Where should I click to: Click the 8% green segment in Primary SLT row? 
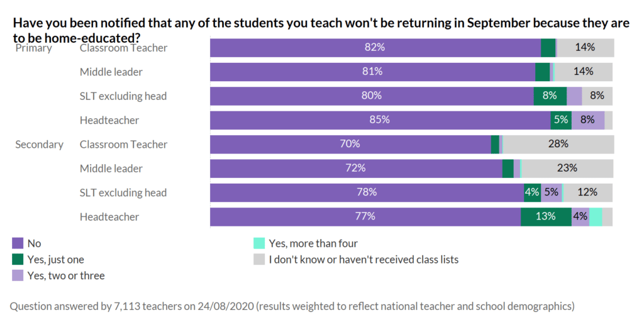(550, 96)
